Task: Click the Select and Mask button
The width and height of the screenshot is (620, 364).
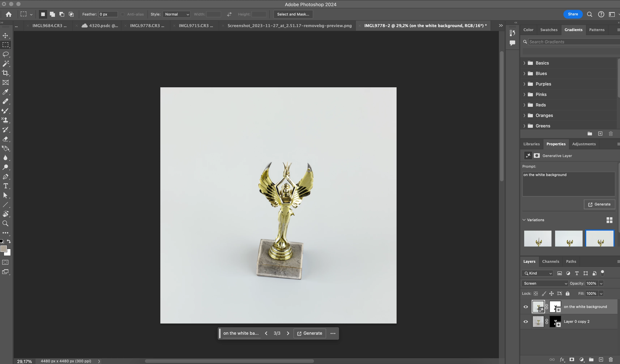Action: 293,14
